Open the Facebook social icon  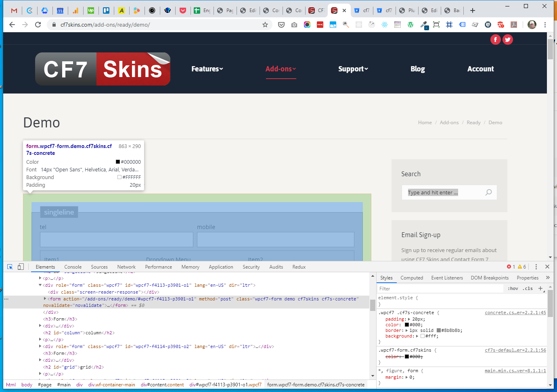coord(495,40)
